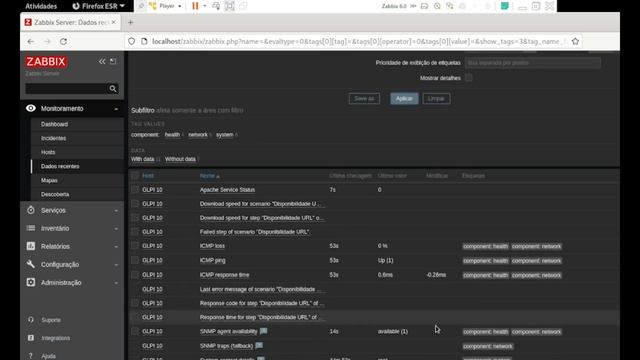The height and width of the screenshot is (360, 640).
Task: Open Incidentes in the sidebar menu
Action: (53, 138)
